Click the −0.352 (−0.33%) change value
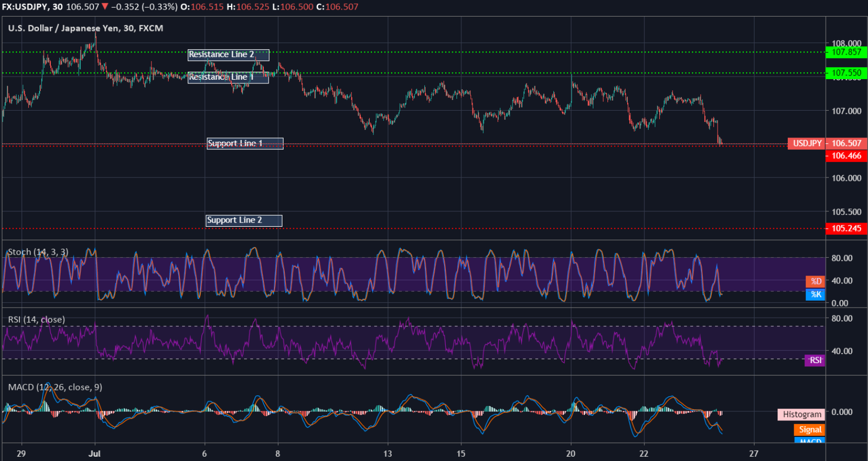 point(144,7)
